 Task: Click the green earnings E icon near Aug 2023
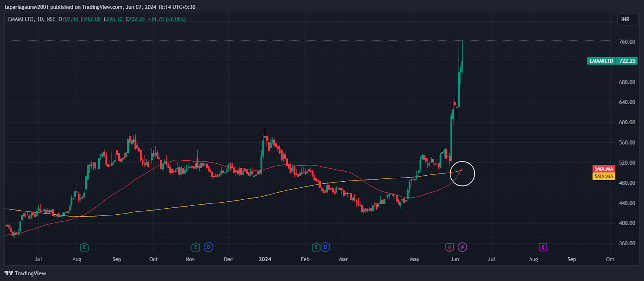click(x=84, y=247)
